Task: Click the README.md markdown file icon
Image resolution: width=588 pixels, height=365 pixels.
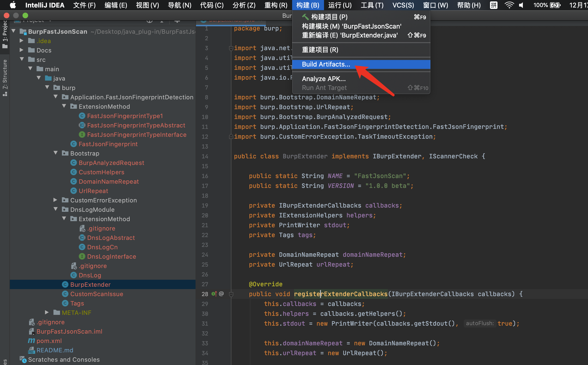Action: click(x=31, y=350)
